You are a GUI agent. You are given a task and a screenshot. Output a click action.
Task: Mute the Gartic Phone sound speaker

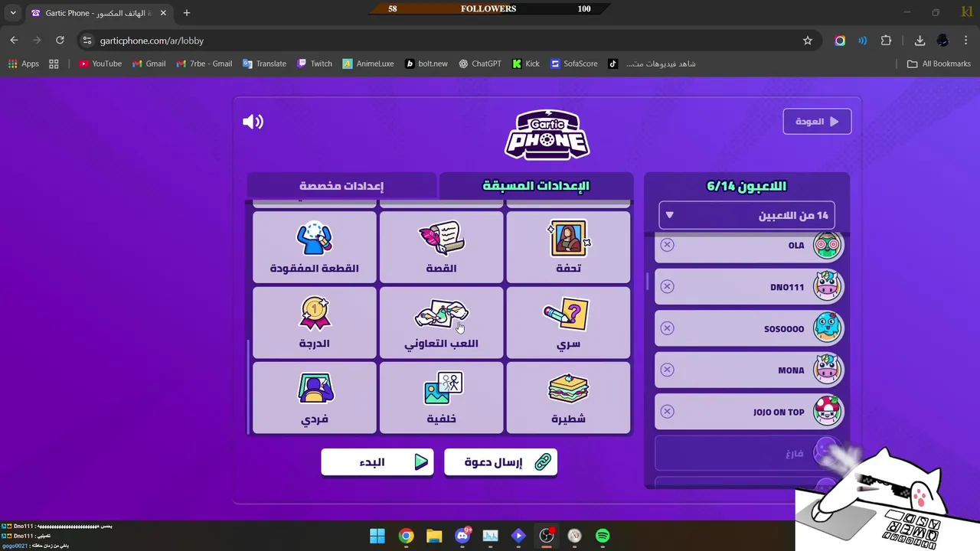tap(253, 122)
